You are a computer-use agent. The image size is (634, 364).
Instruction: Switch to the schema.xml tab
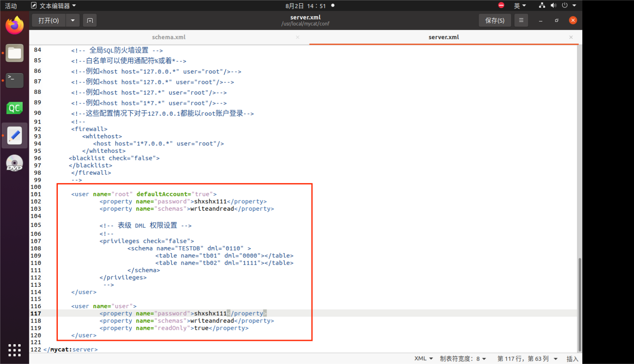click(x=169, y=37)
